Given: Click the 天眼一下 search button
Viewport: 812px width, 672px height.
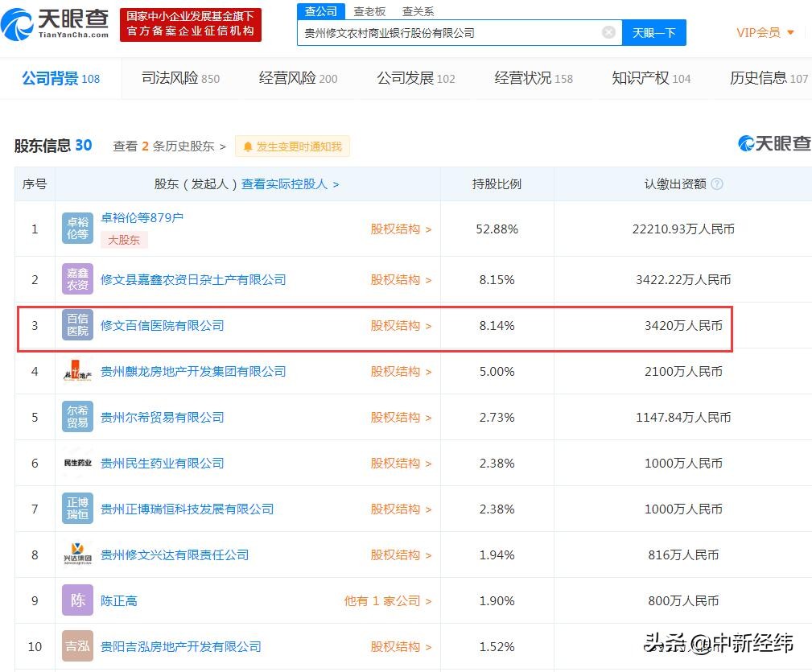Looking at the screenshot, I should (654, 33).
